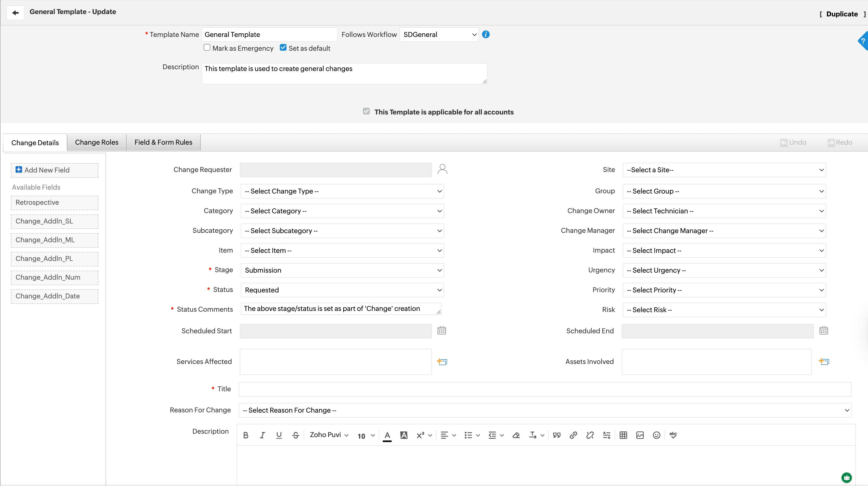
Task: Clear formatting with the eraser icon
Action: point(516,435)
